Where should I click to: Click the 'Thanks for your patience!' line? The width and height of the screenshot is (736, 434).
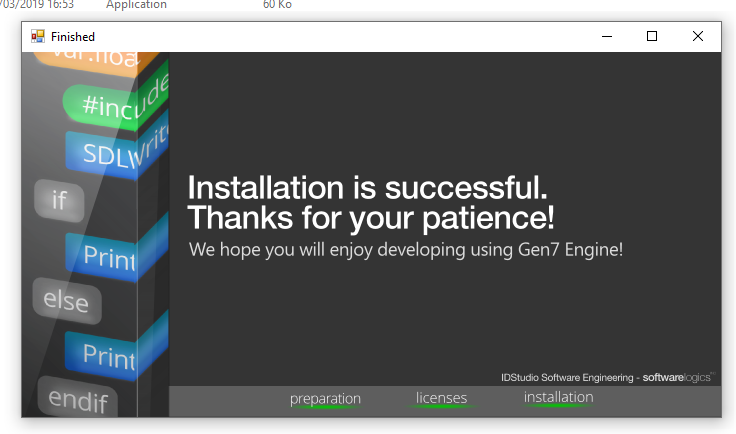tap(371, 218)
